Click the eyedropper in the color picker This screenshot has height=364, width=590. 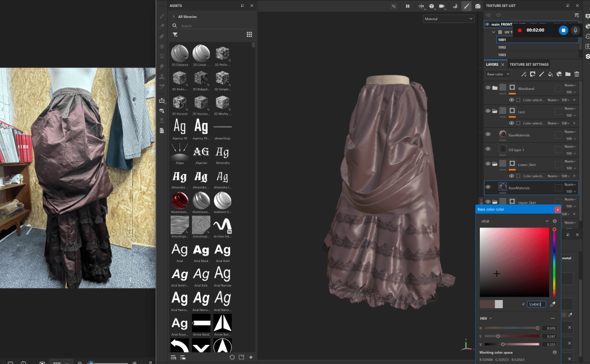coord(553,304)
